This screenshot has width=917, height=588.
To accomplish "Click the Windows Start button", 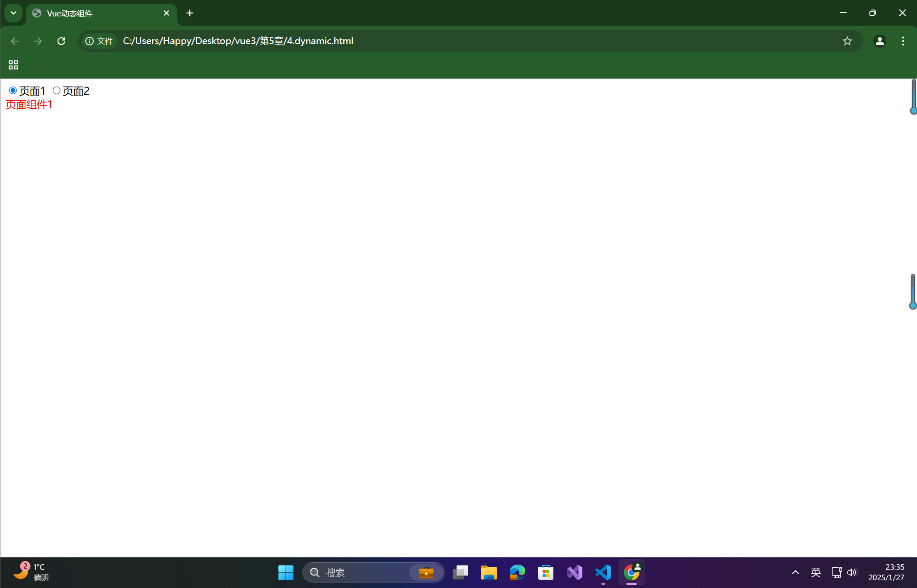I will click(x=285, y=572).
